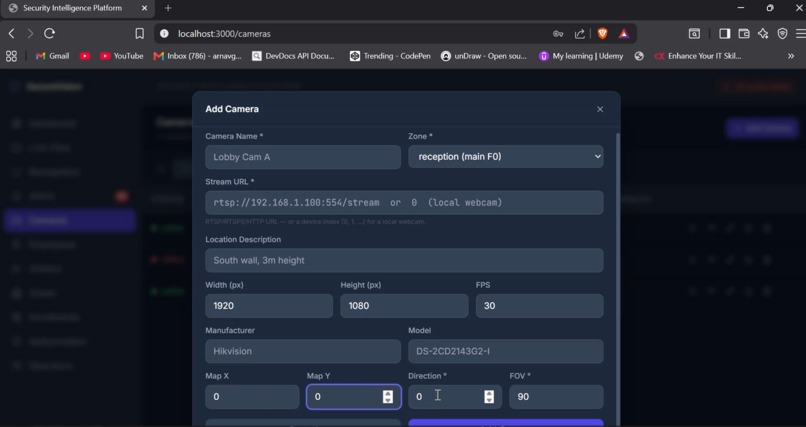Screen dimensions: 806x427
Task: Click the address bar URL
Action: point(224,33)
